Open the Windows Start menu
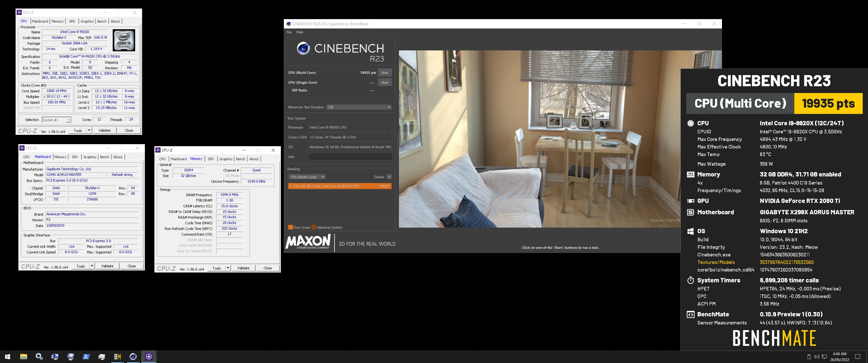868x363 pixels. pos(7,357)
